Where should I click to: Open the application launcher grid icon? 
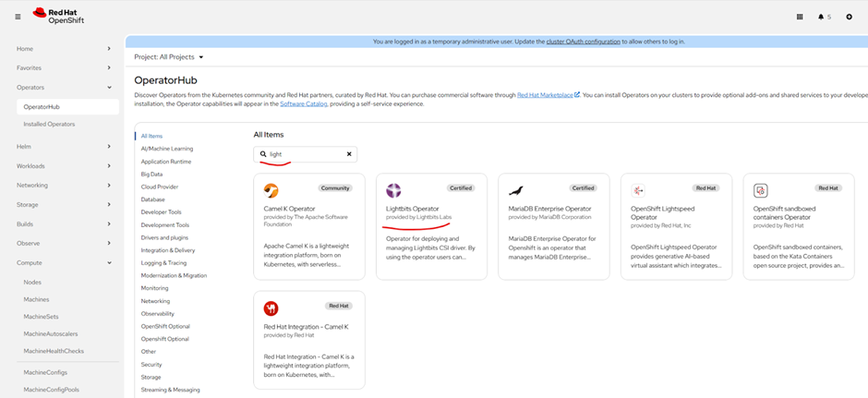coord(800,17)
